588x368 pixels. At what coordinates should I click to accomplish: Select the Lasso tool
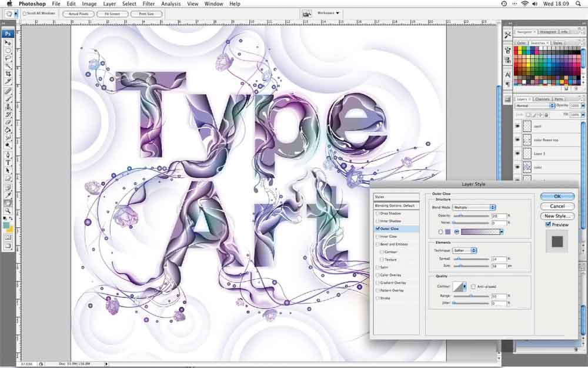click(8, 58)
